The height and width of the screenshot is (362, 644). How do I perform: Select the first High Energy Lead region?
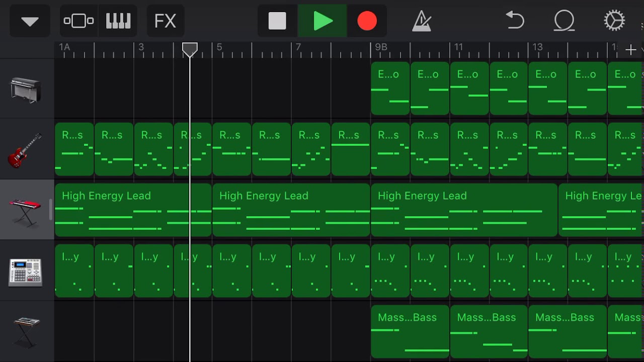pos(133,210)
